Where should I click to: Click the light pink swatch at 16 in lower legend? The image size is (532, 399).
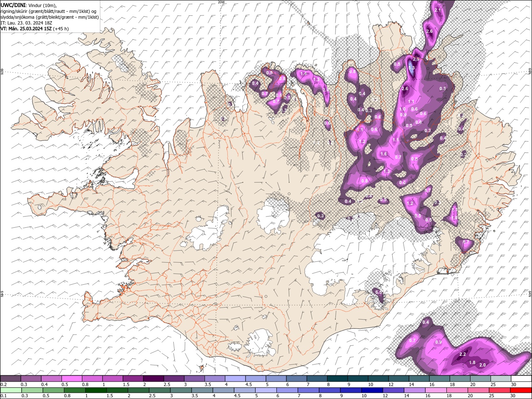tap(436, 390)
